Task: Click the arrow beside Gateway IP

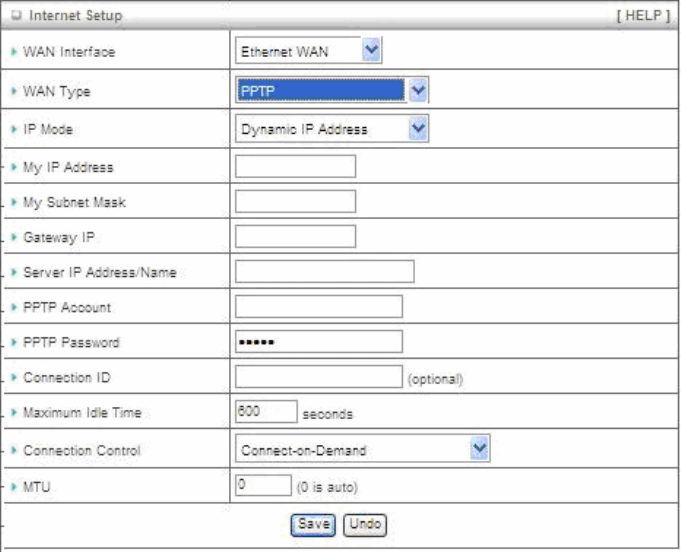Action: point(14,237)
